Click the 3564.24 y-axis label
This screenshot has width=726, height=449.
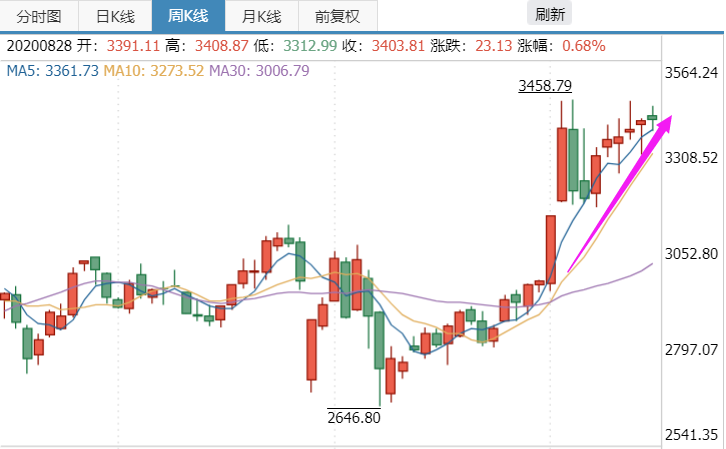[x=690, y=73]
